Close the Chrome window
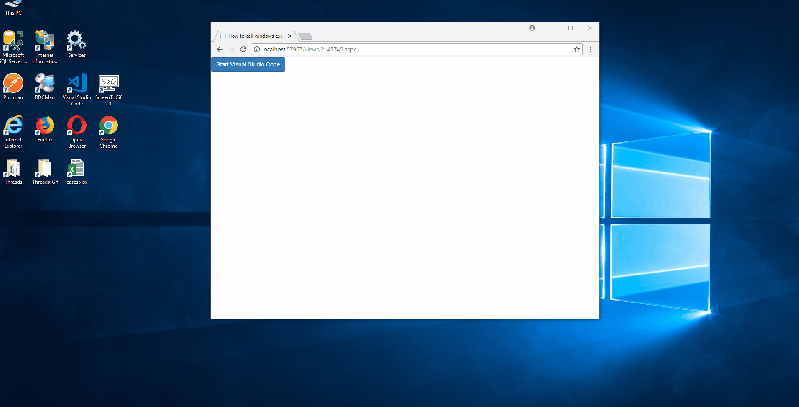The height and width of the screenshot is (407, 799). coord(590,28)
